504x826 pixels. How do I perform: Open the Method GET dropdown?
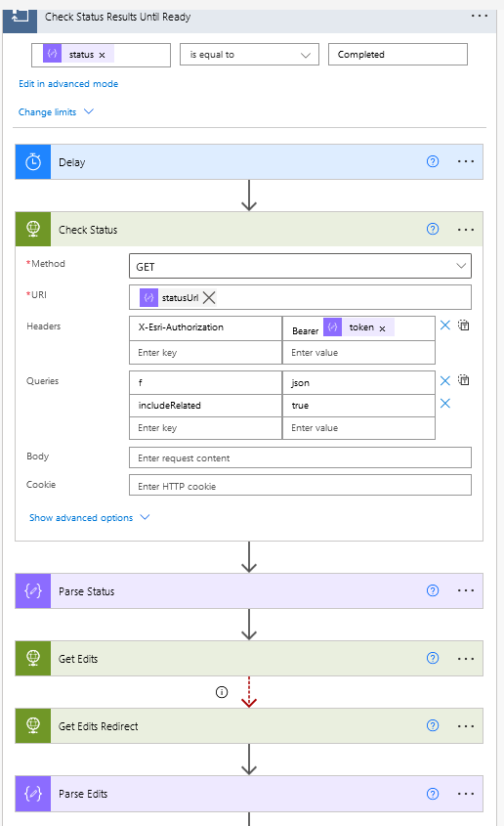(x=300, y=267)
